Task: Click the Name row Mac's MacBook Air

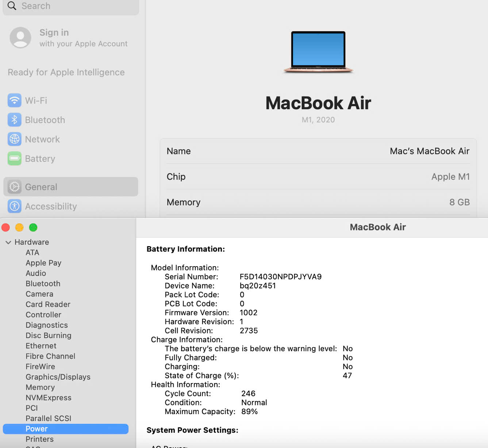Action: (318, 151)
